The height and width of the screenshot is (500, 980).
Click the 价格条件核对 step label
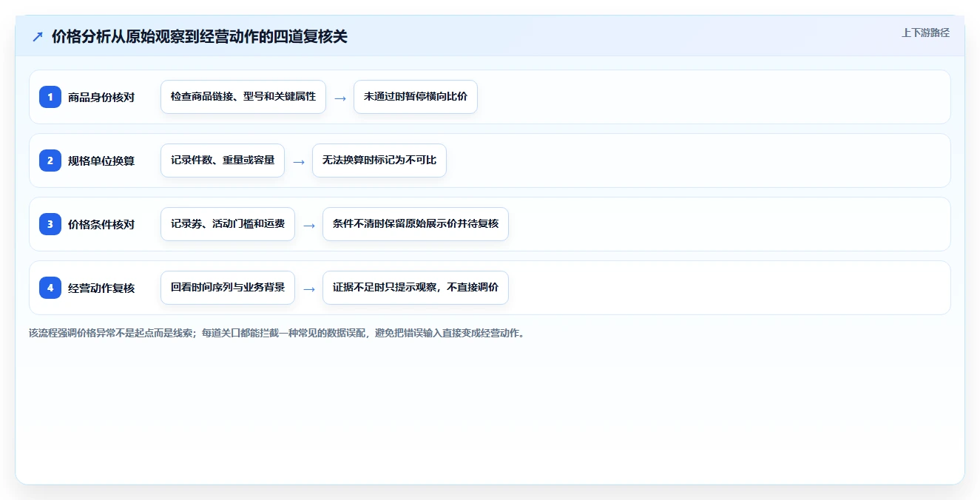(101, 224)
